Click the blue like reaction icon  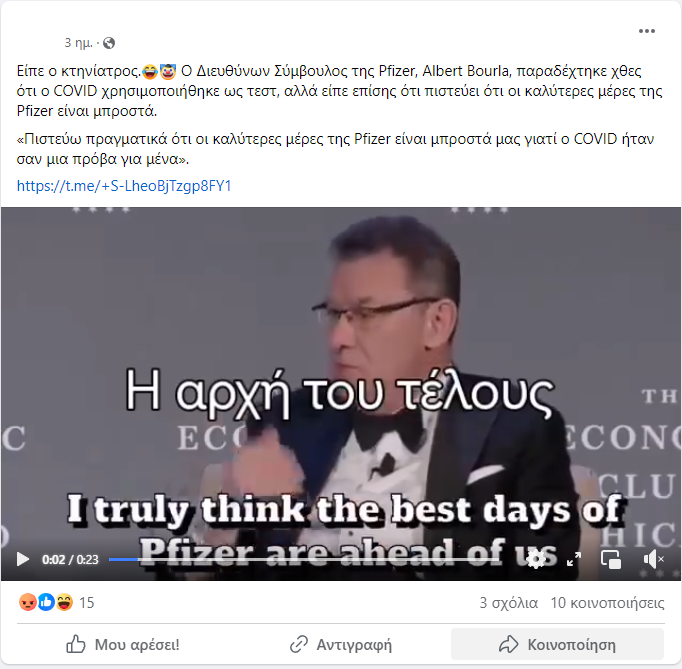[46, 602]
